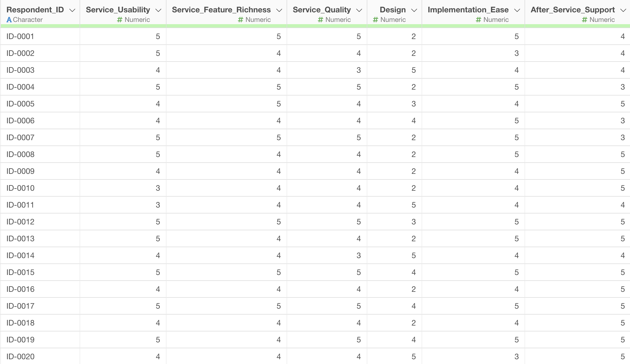
Task: Click the green summary bar under Service_Feature_Richness
Action: tap(226, 26)
